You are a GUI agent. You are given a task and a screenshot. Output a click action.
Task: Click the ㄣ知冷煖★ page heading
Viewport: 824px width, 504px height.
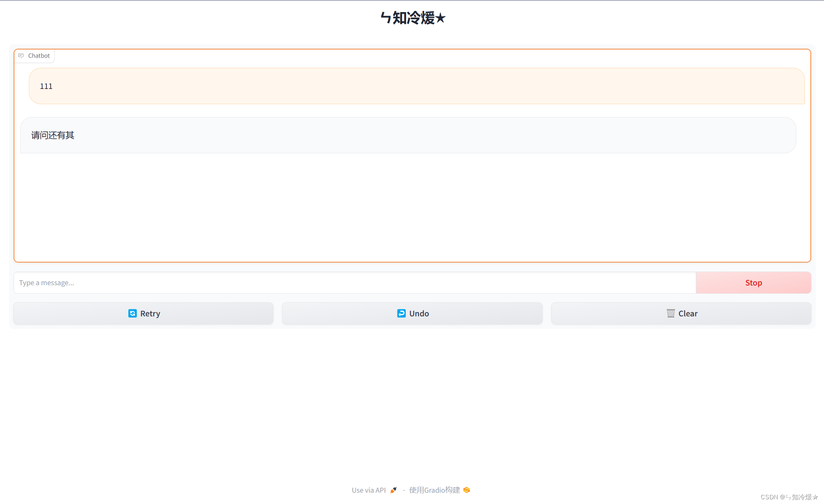[x=413, y=18]
